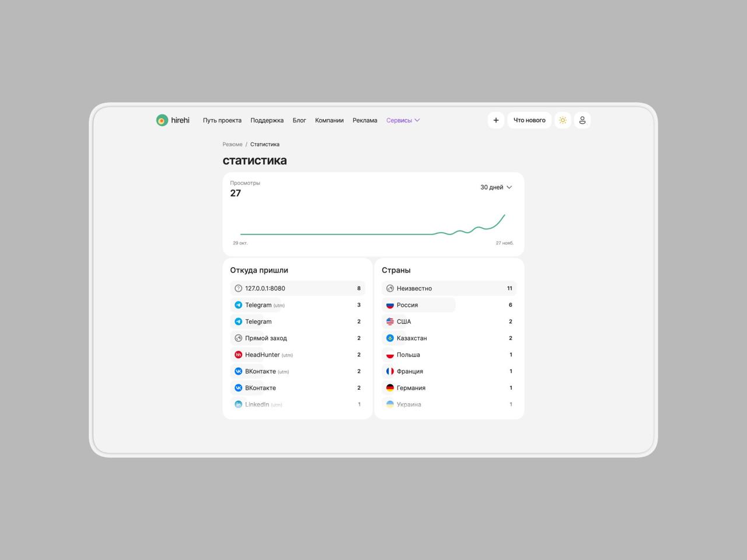
Task: Click the views line chart peak
Action: pyautogui.click(x=504, y=215)
